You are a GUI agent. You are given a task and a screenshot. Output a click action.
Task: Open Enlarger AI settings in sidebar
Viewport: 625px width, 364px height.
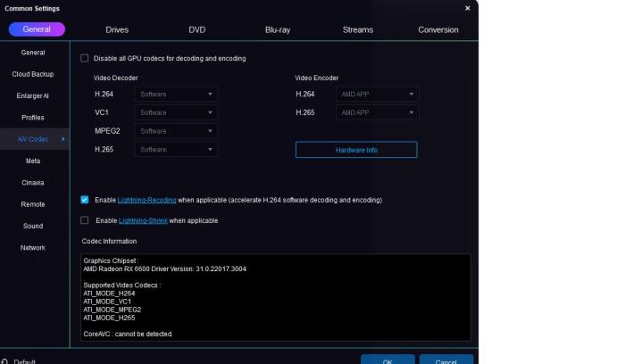[33, 95]
